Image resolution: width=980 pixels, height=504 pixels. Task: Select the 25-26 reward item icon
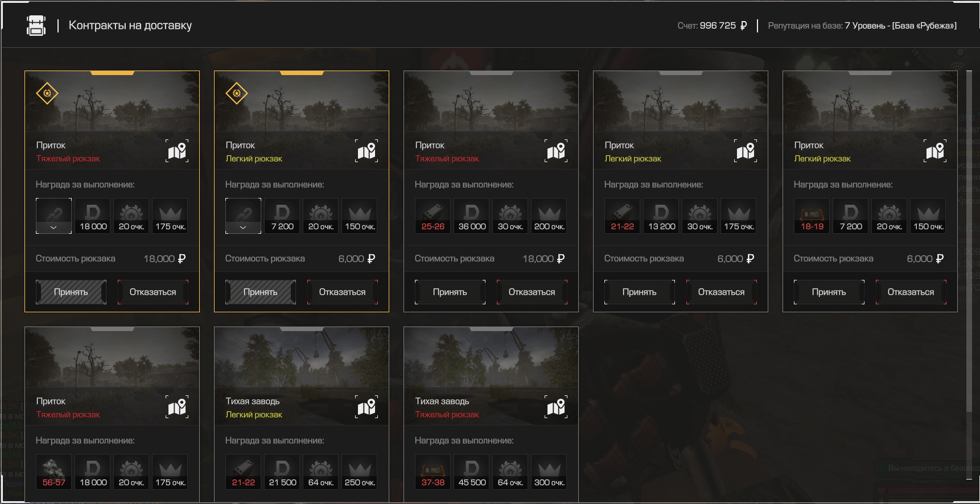click(x=433, y=216)
